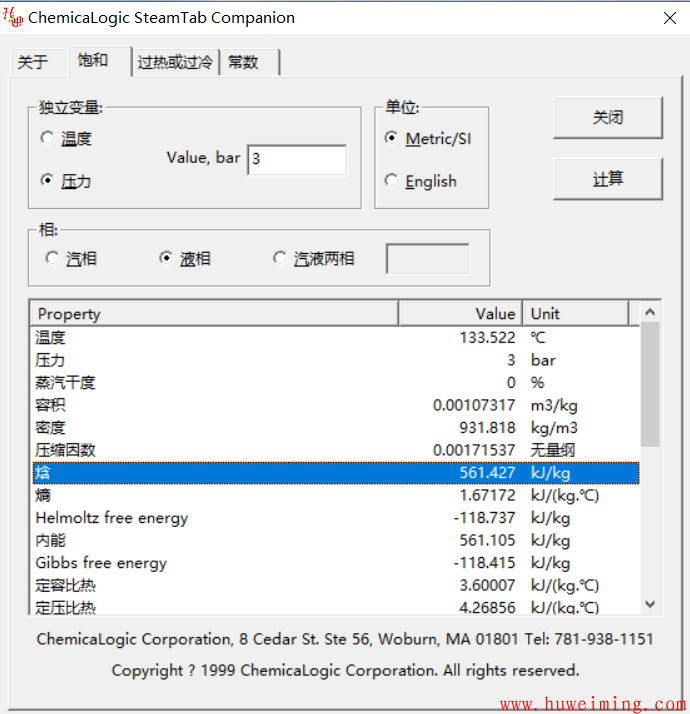Select the 容积 row
The height and width of the screenshot is (714, 690).
point(336,405)
